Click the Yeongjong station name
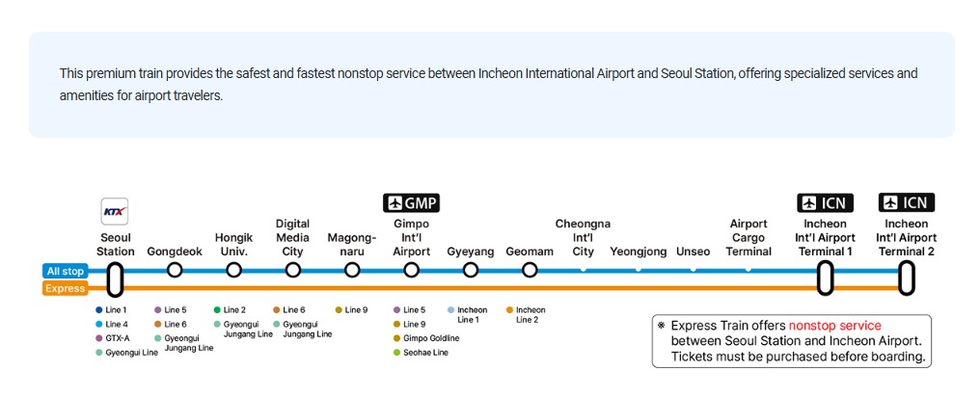 [x=638, y=251]
